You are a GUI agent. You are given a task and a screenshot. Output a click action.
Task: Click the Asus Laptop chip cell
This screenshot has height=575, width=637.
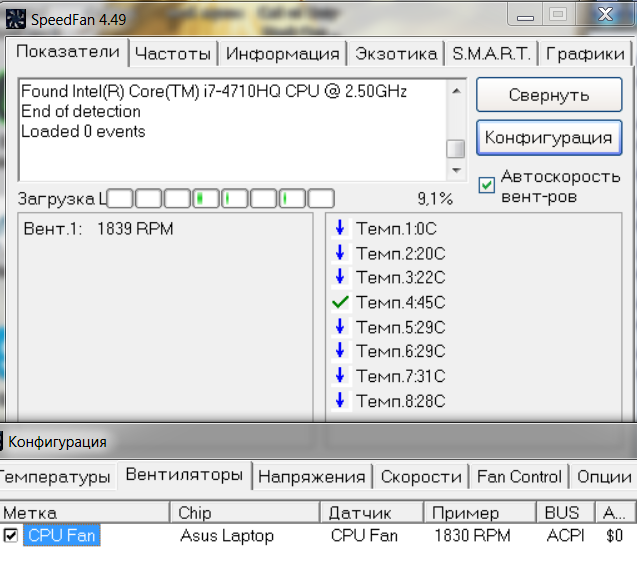pos(227,536)
